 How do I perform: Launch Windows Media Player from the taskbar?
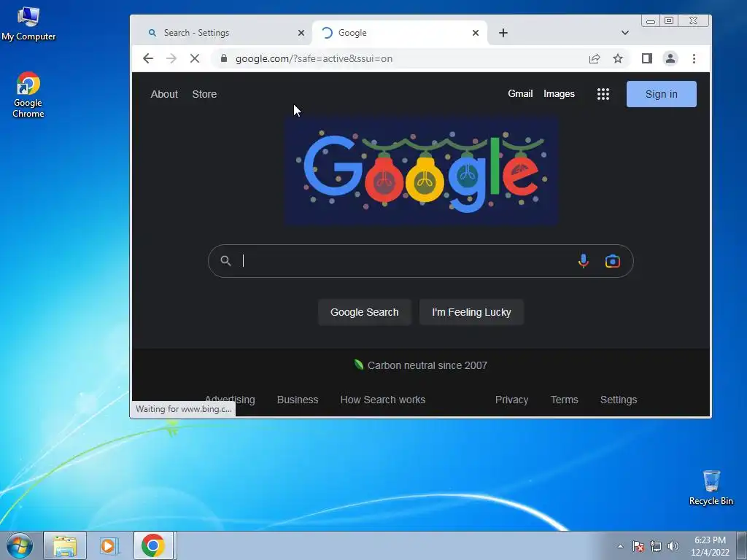tap(108, 545)
